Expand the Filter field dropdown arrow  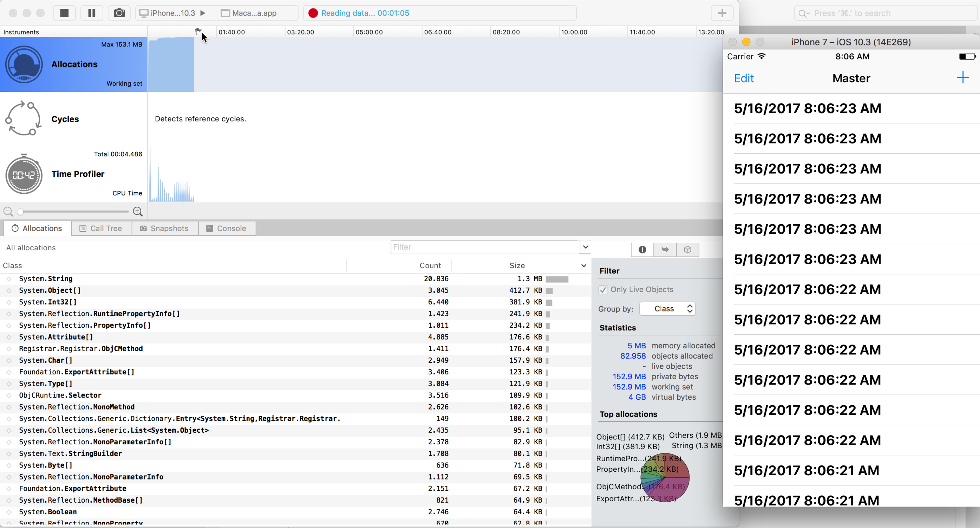pyautogui.click(x=586, y=247)
